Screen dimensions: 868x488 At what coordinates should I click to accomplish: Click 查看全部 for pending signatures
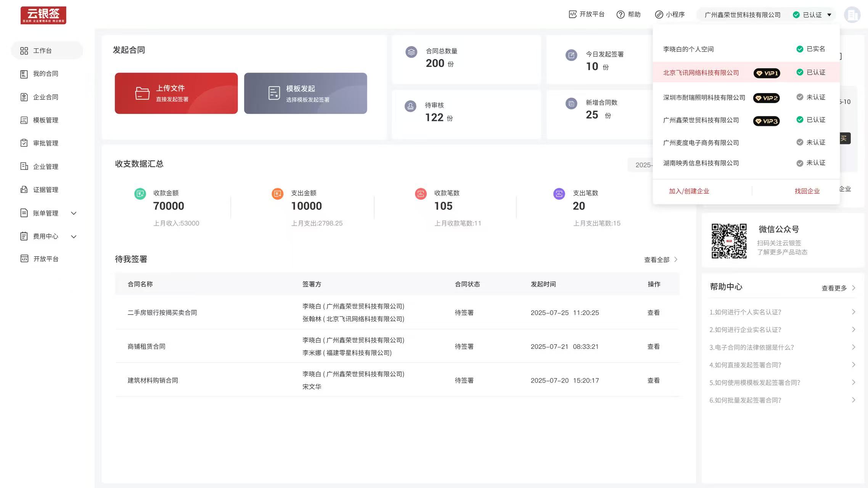656,259
